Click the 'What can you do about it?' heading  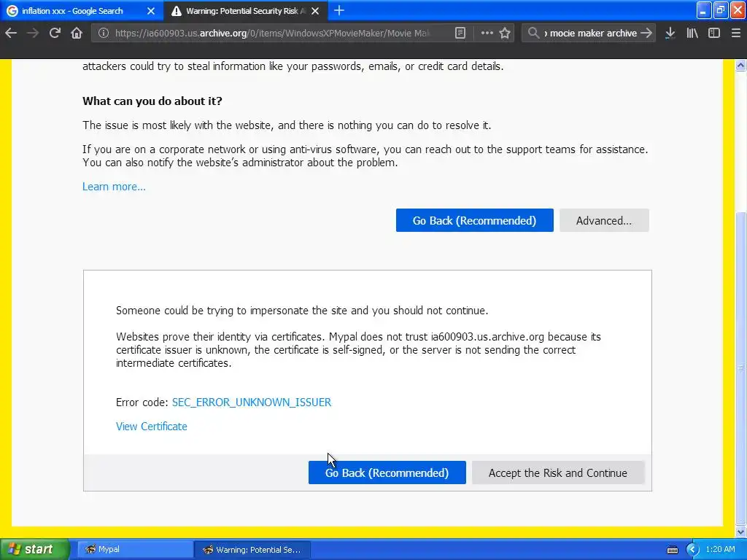tap(152, 101)
